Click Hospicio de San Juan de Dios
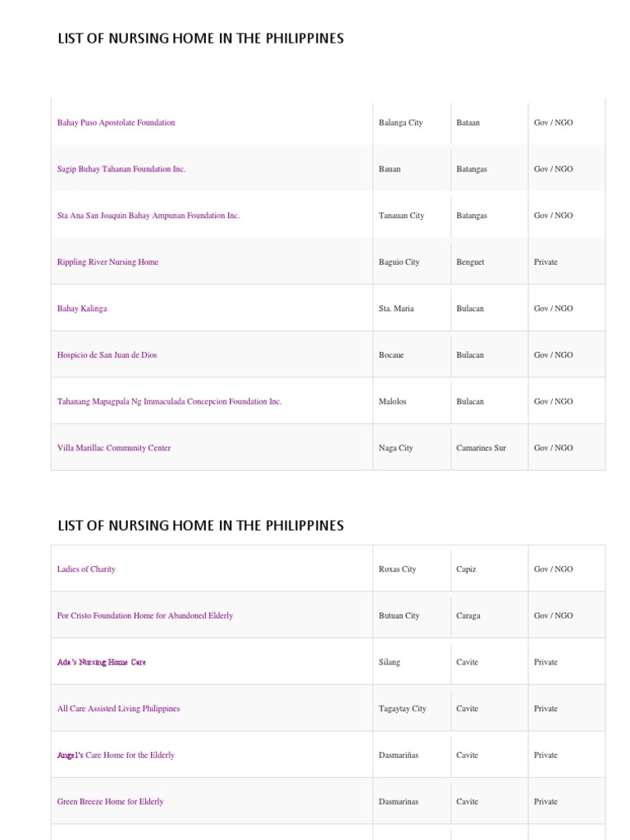Image resolution: width=630 pixels, height=840 pixels. coord(107,355)
